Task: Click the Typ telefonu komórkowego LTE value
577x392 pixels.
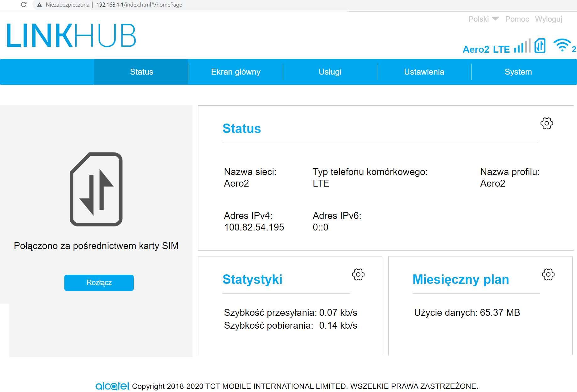Action: coord(321,183)
